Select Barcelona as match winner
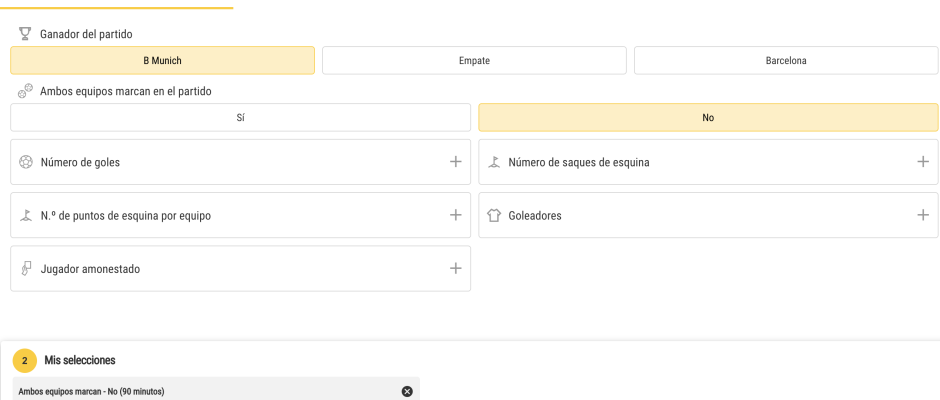 [x=786, y=61]
